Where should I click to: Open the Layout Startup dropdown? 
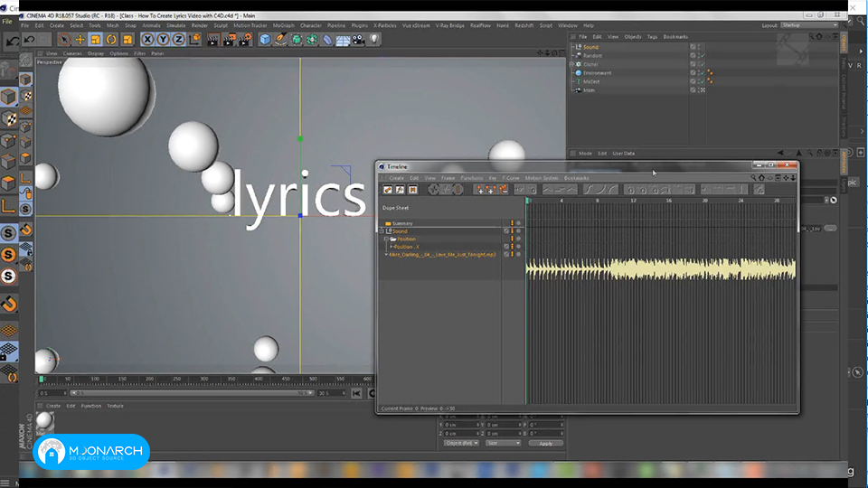tap(809, 25)
